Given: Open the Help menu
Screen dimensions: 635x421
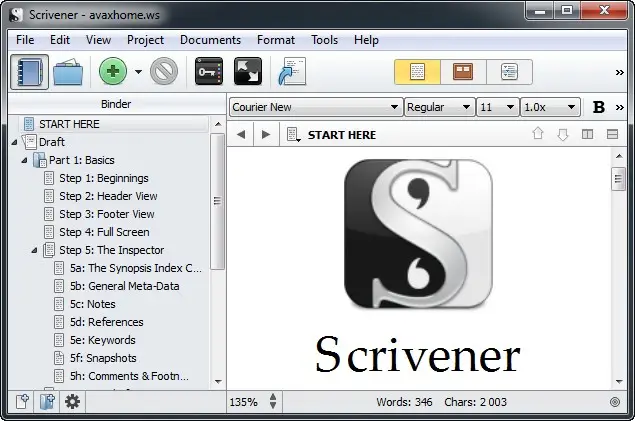Looking at the screenshot, I should click(366, 40).
